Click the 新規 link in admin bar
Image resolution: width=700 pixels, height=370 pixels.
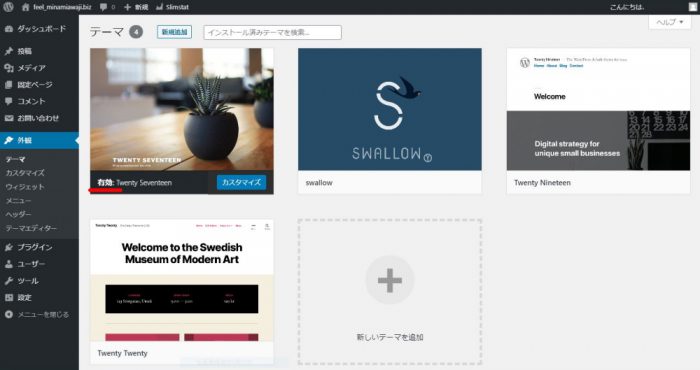click(x=141, y=7)
